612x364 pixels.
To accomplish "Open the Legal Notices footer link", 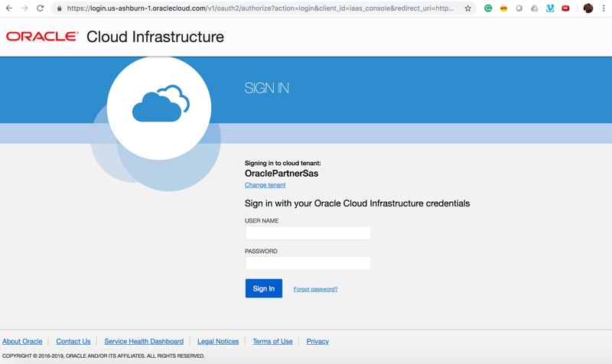I will tap(218, 341).
